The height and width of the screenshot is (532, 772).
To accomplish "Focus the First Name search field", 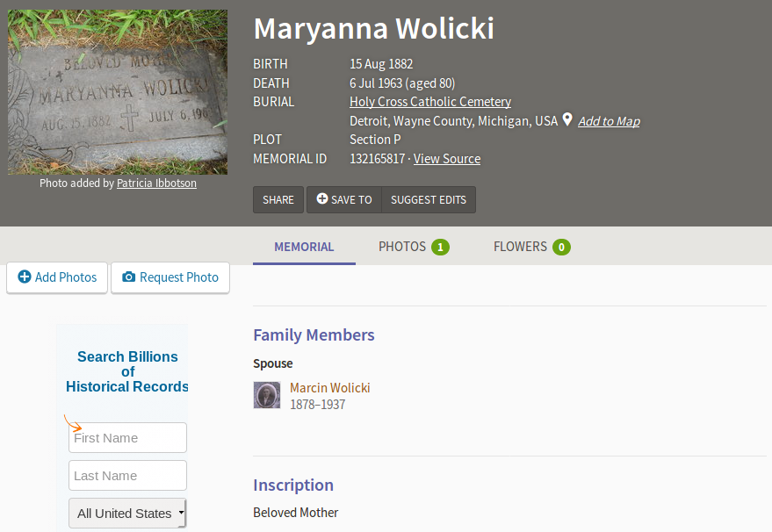I will tap(128, 438).
